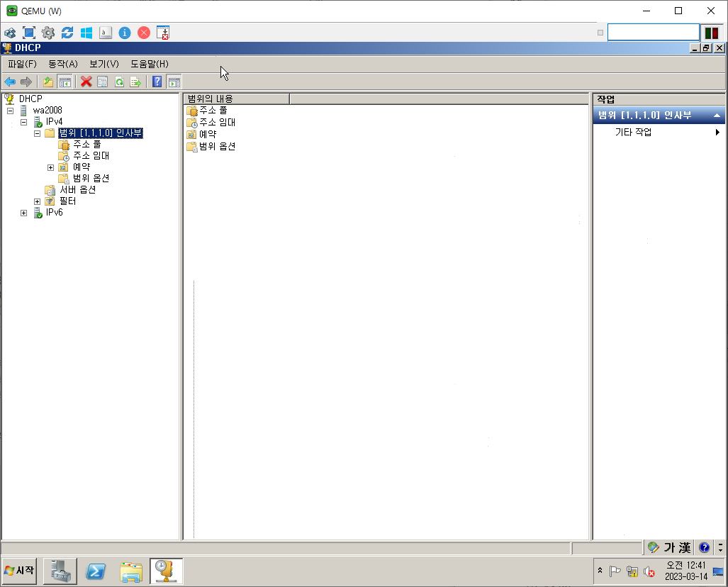The width and height of the screenshot is (728, 587).
Task: Click the QEMU toolbar text input field
Action: [654, 33]
